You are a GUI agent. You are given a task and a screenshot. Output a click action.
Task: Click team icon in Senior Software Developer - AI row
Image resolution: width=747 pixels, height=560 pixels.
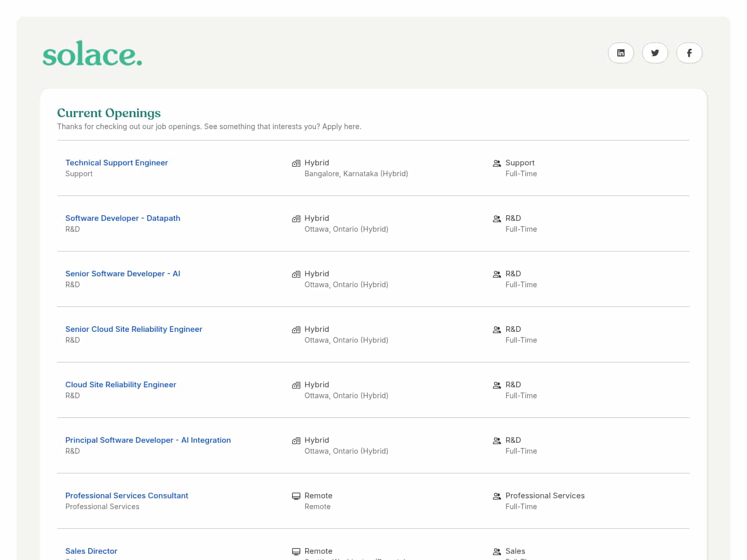(497, 274)
